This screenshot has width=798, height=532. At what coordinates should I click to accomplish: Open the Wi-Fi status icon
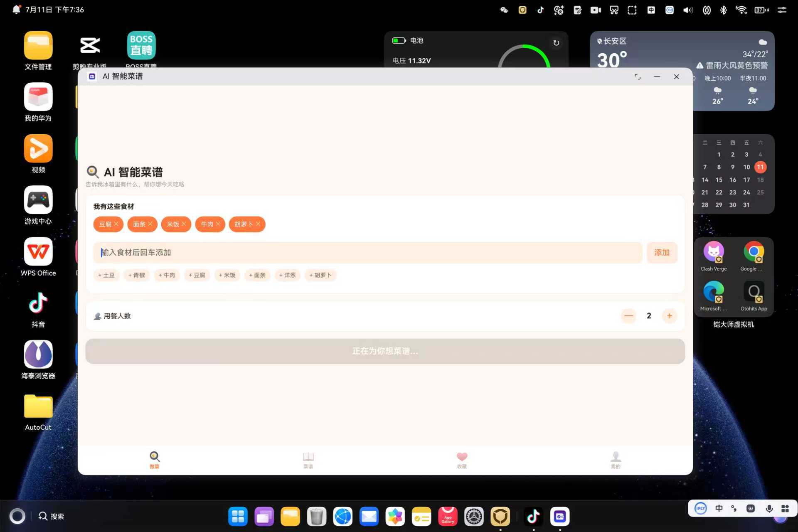[741, 10]
